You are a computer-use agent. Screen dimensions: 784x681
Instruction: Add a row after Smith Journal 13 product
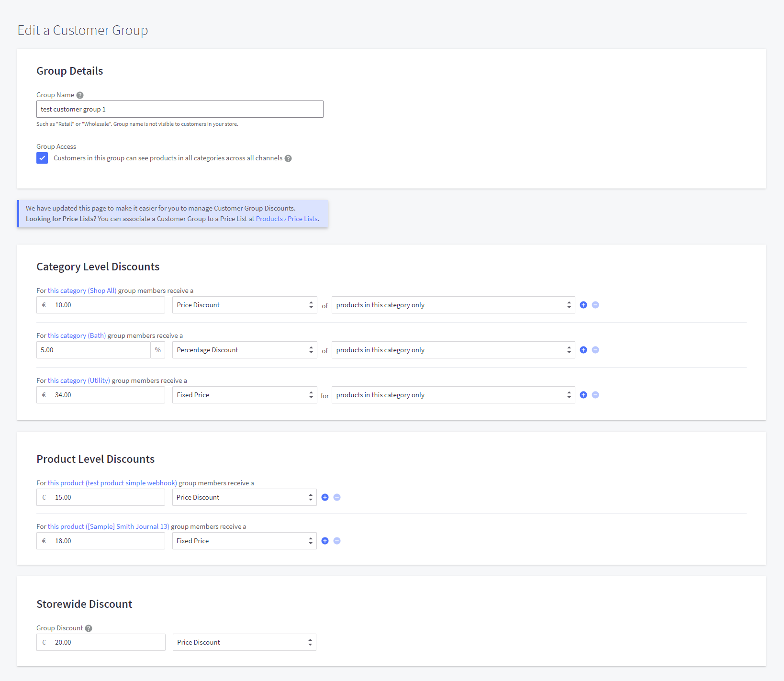tap(325, 541)
